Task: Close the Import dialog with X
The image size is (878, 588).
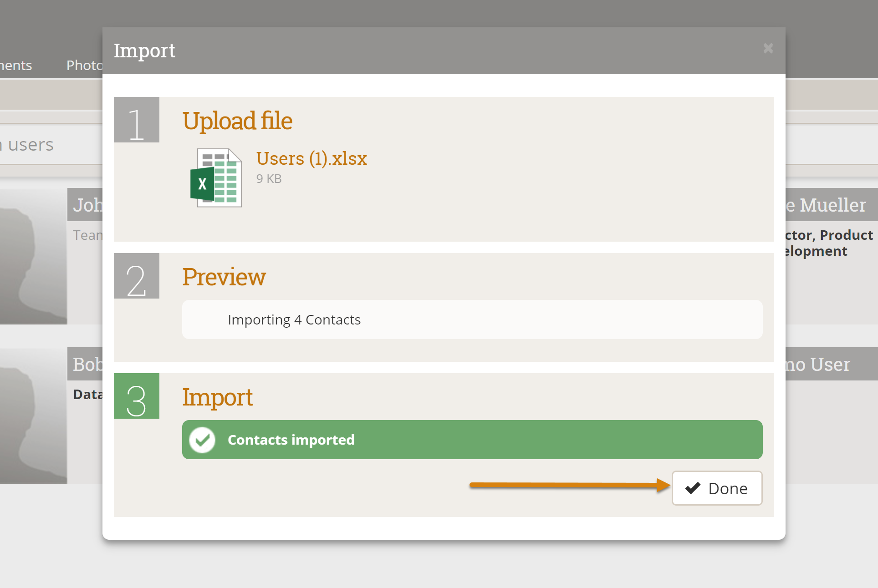Action: coord(768,48)
